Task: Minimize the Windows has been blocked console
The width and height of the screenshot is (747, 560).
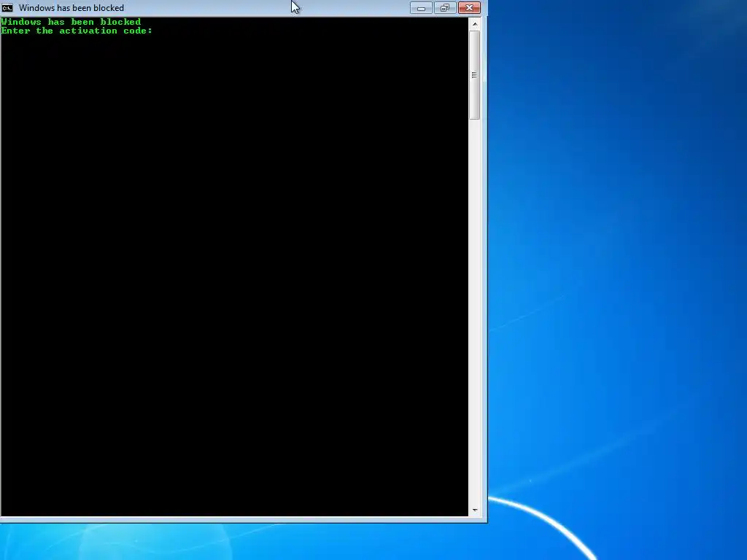Action: tap(421, 7)
